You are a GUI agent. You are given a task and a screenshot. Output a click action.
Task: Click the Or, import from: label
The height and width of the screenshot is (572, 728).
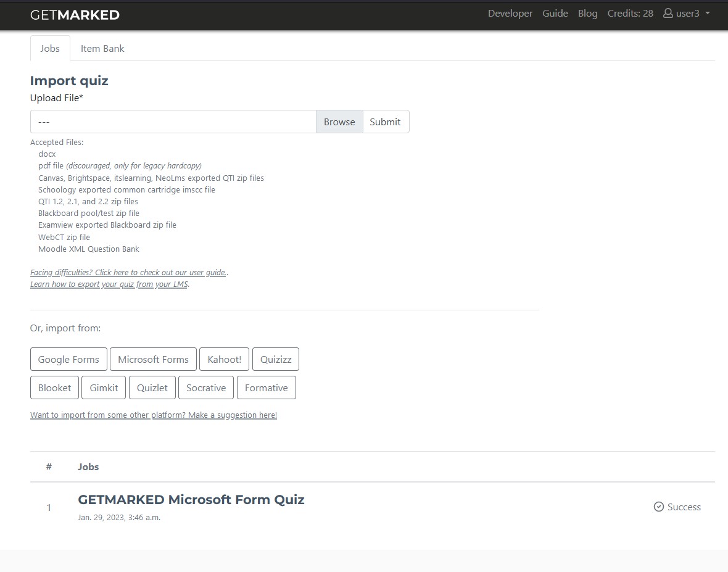pos(65,328)
